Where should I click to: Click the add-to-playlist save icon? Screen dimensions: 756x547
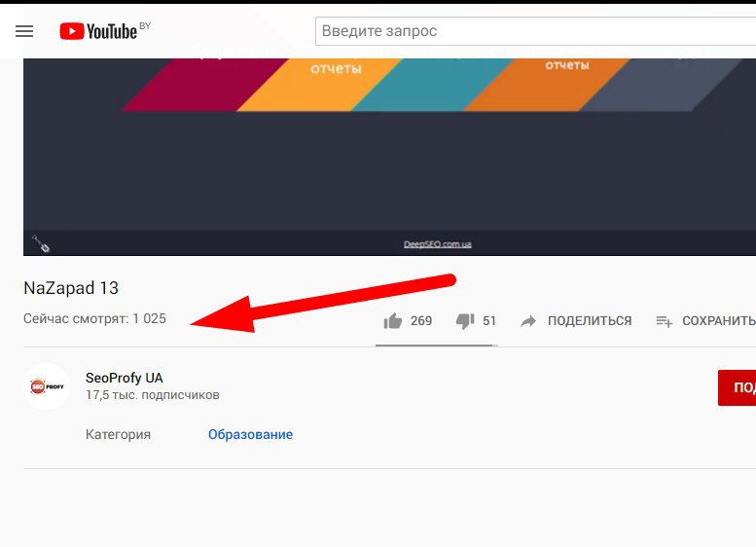(x=664, y=321)
